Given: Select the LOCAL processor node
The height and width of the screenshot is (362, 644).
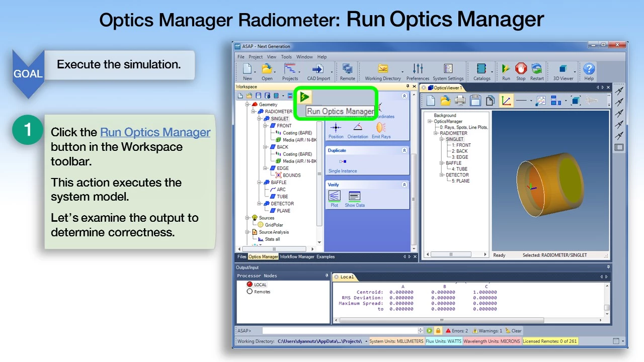Looking at the screenshot, I should [x=250, y=285].
